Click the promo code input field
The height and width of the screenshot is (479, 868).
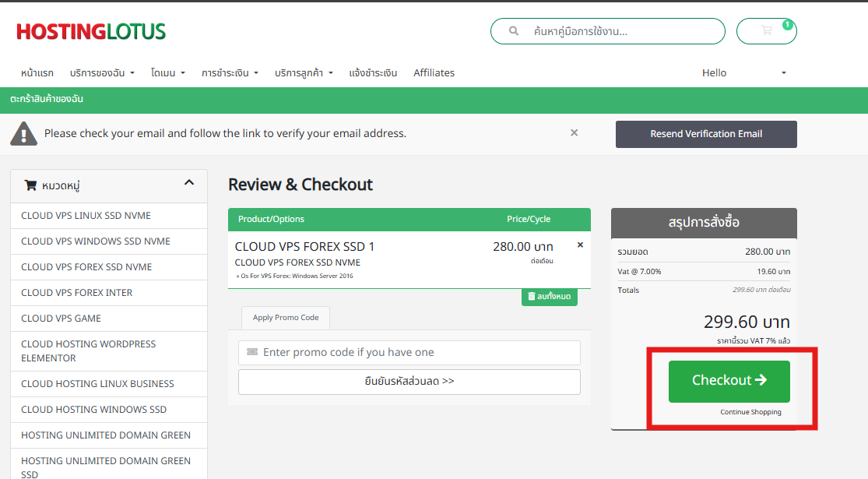pos(409,352)
